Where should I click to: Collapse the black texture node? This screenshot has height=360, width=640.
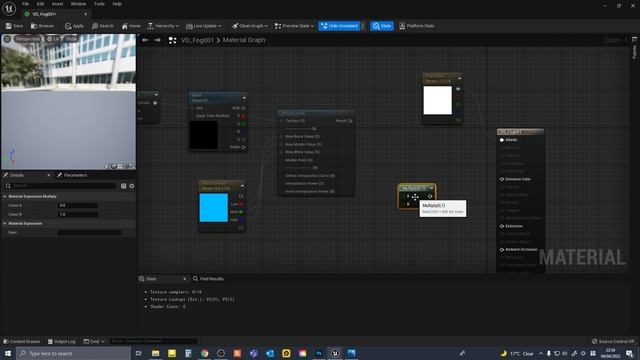[244, 98]
